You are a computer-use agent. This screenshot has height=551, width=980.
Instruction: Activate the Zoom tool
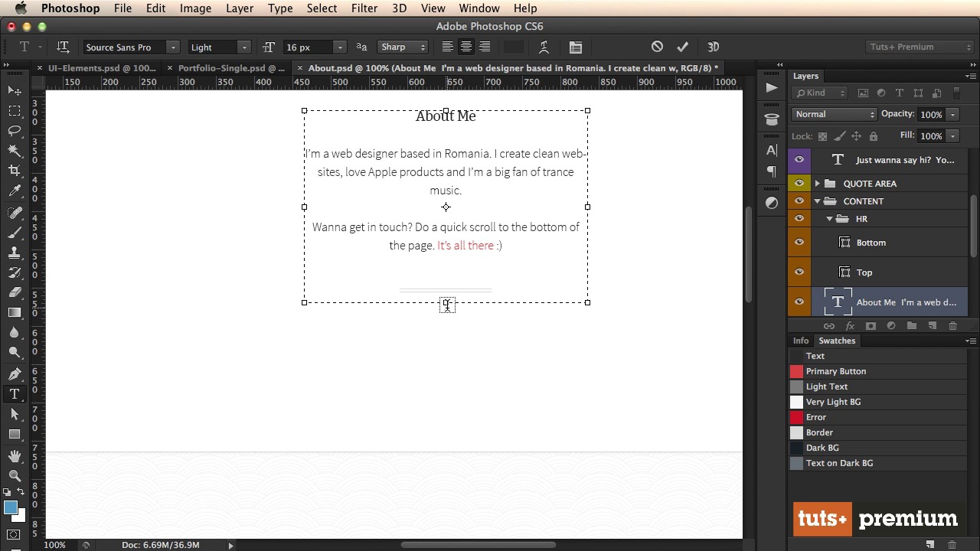coord(15,475)
